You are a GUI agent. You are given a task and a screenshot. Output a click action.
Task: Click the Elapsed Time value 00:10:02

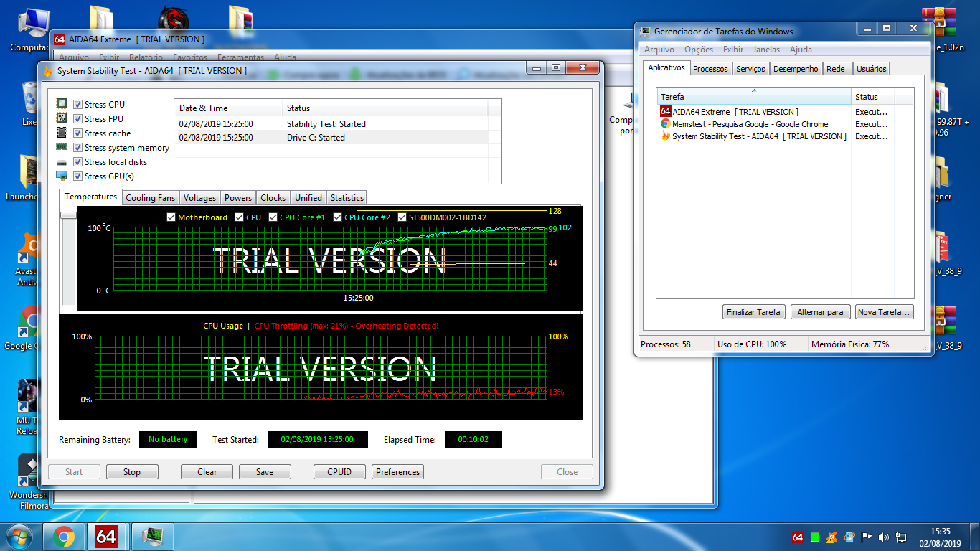click(x=473, y=439)
